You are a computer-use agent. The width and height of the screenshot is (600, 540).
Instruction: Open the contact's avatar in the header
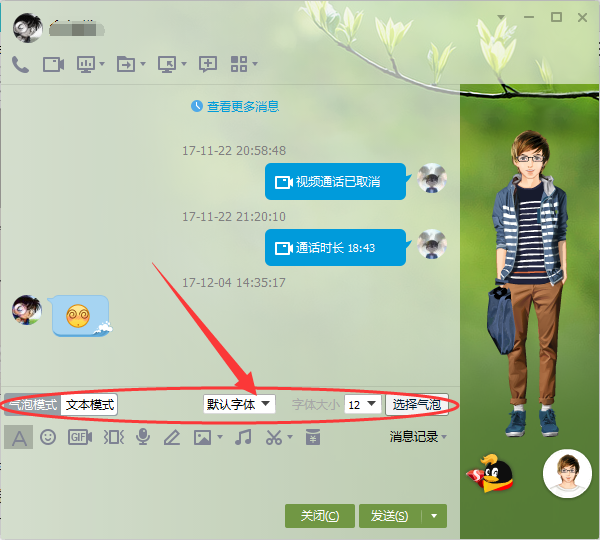(x=28, y=28)
